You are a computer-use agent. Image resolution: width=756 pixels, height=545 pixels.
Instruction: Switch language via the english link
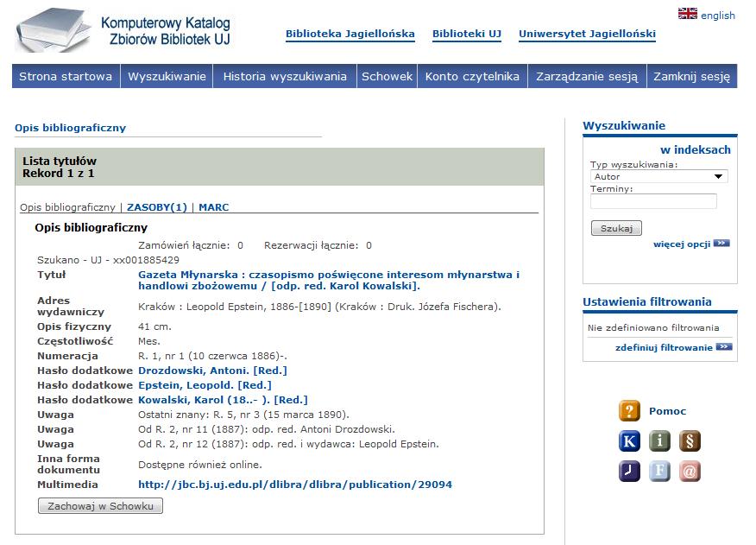[718, 16]
